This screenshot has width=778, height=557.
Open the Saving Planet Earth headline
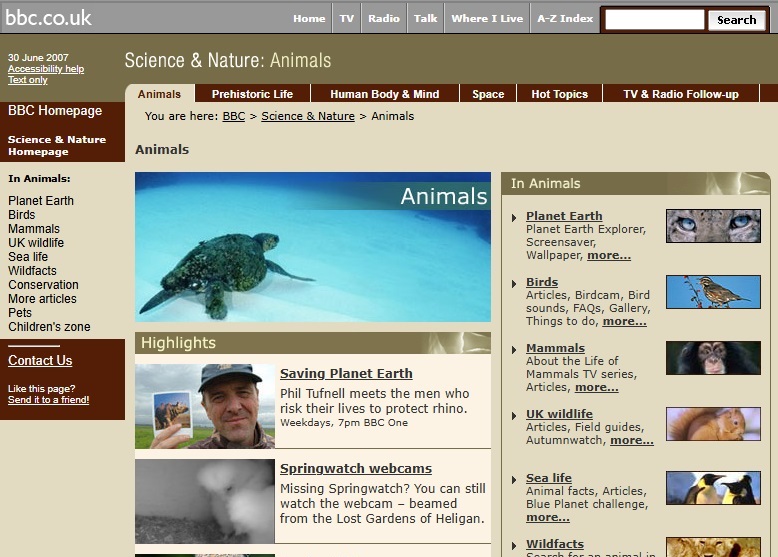[x=346, y=373]
